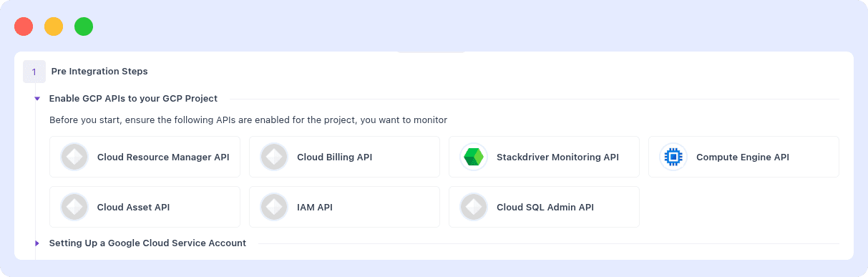This screenshot has width=868, height=277.
Task: Collapse the Enable GCP APIs section arrow
Action: click(37, 99)
